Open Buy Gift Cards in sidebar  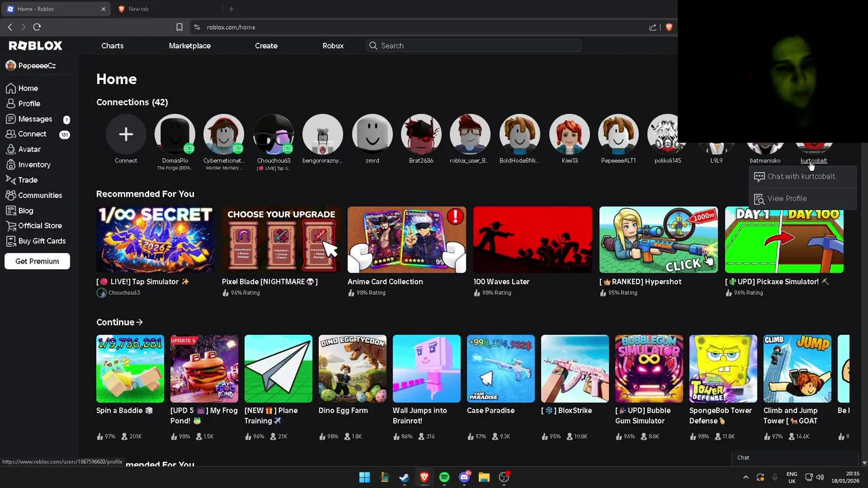point(35,241)
